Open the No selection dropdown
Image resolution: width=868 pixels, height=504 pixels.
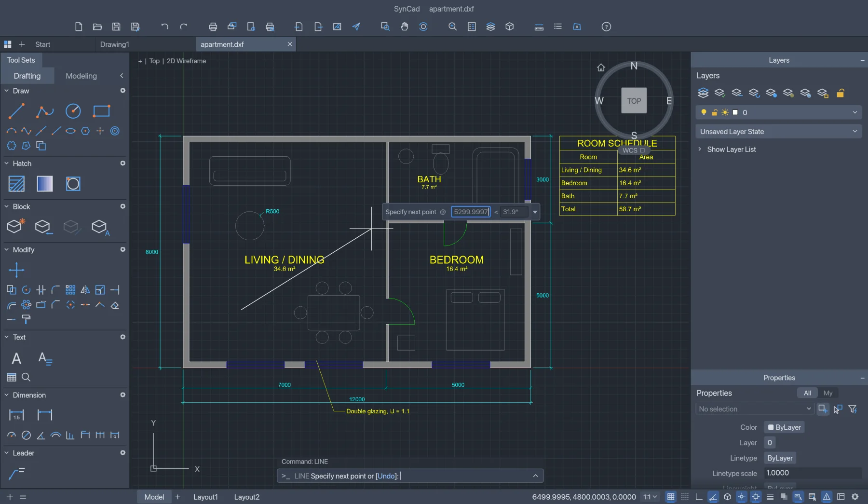[x=755, y=409]
